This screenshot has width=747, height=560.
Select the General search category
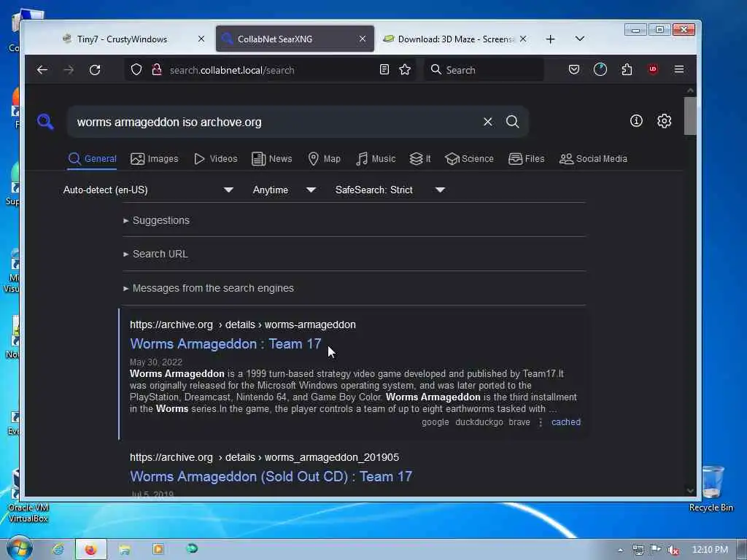coord(92,158)
